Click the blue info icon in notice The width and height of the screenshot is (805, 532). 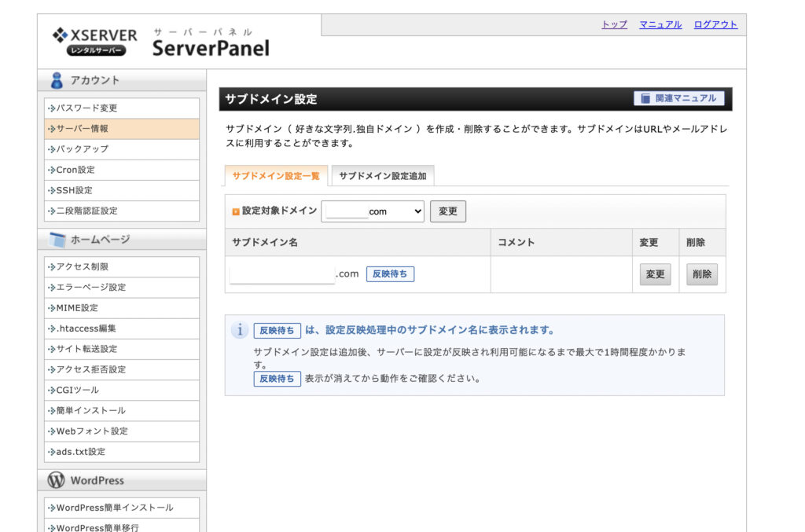(x=240, y=330)
